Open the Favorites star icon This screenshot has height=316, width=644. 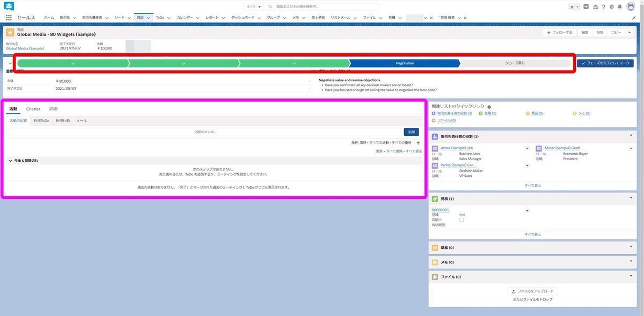(572, 7)
